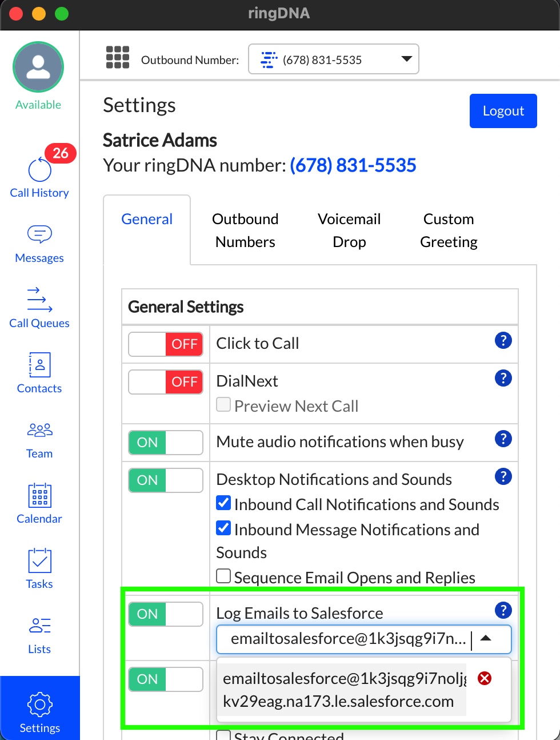
Task: Open the Lists section
Action: tap(39, 635)
